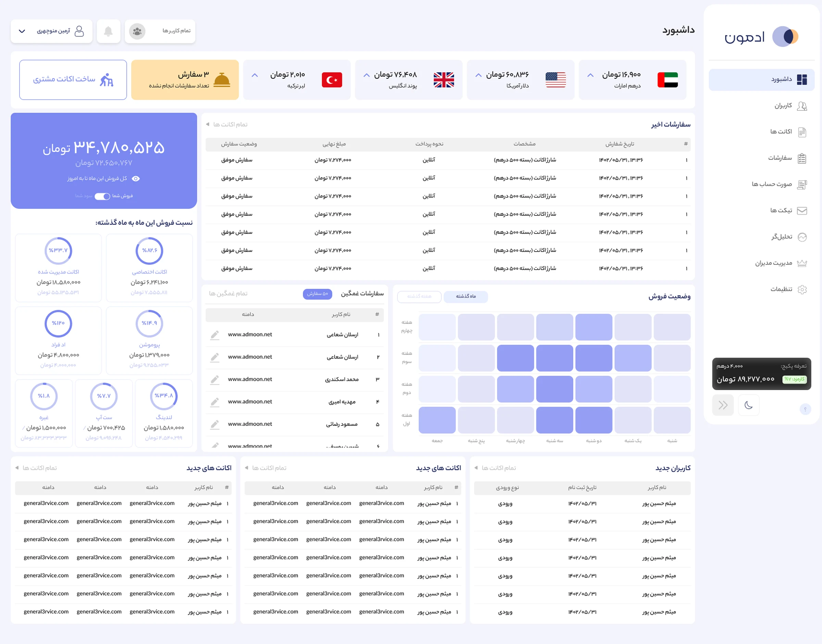This screenshot has width=822, height=644.
Task: Collapse the sidebar with double-chevron button
Action: click(722, 405)
